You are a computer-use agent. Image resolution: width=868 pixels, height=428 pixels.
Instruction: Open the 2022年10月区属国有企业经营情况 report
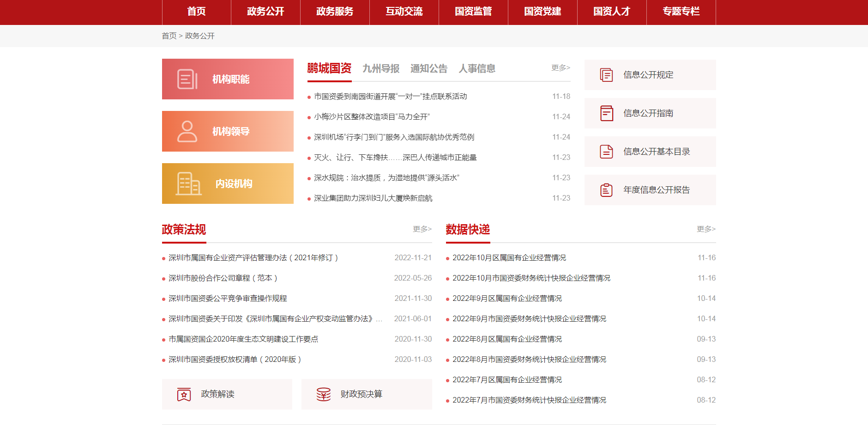509,258
